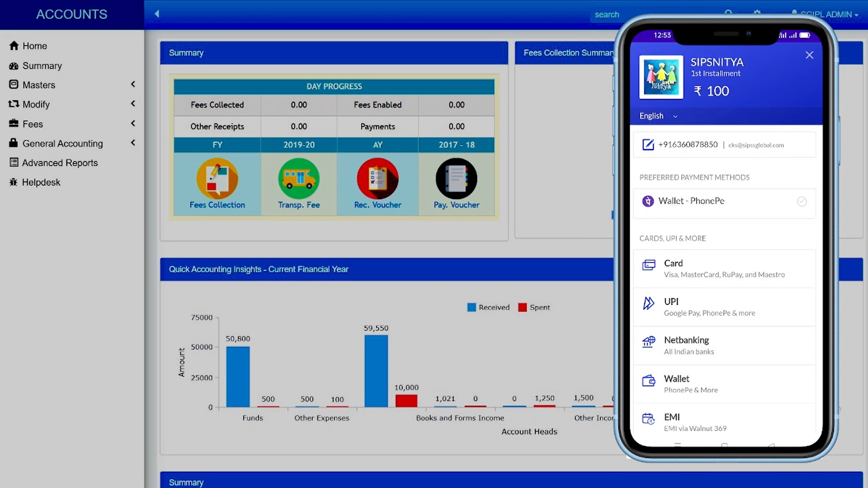Click the Fees Collection link text
Screen dimensions: 868x488
pyautogui.click(x=217, y=205)
